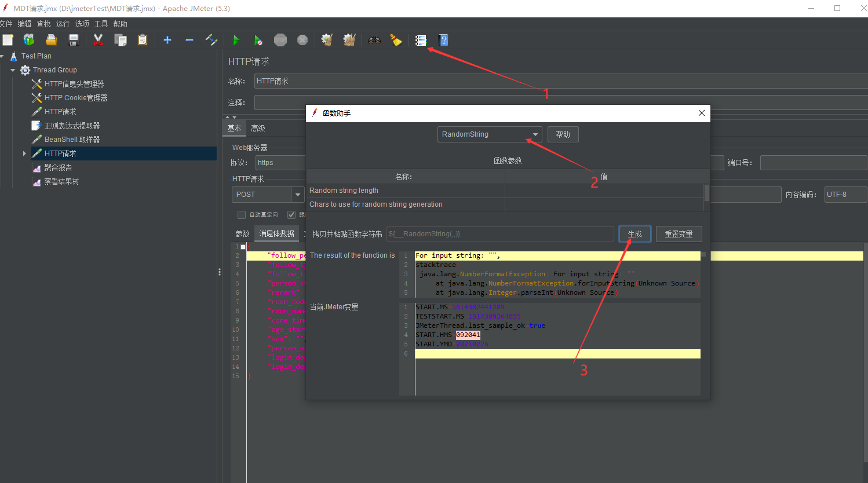Collapse the Thread Group tree node
Viewport: 868px width, 483px height.
(13, 70)
